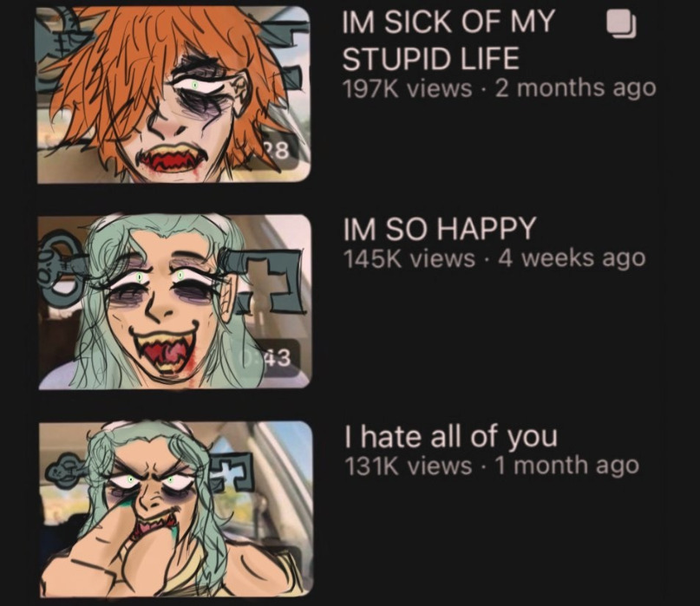Open the I hate all of you thumbnail

176,508
